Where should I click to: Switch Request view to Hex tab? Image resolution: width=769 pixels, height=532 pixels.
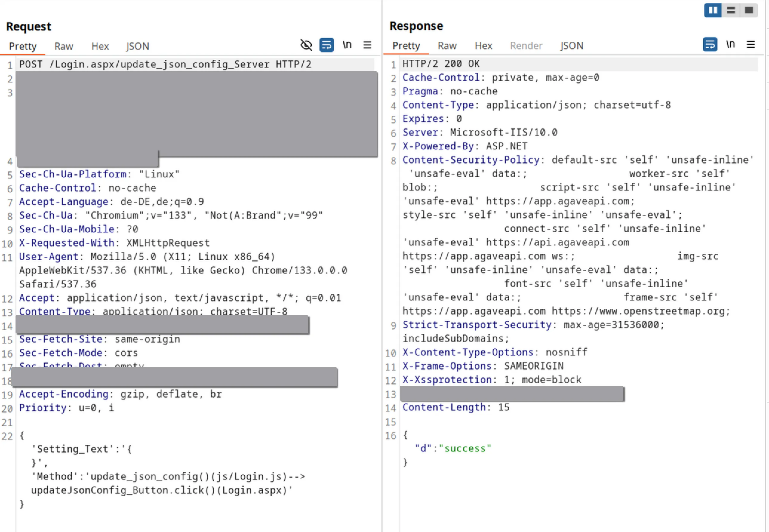pyautogui.click(x=100, y=46)
